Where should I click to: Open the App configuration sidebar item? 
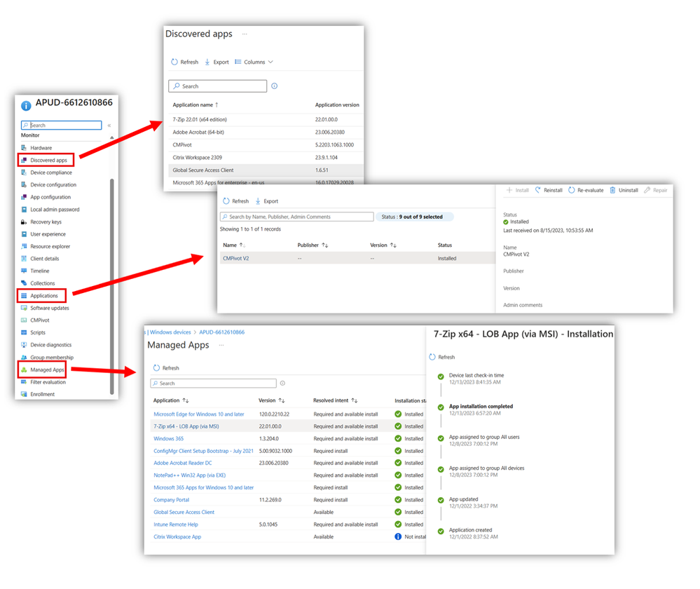click(x=50, y=197)
